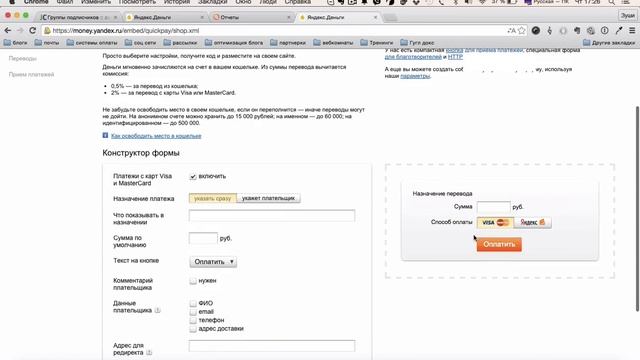Switch to the Отчеты tab

coord(250,18)
